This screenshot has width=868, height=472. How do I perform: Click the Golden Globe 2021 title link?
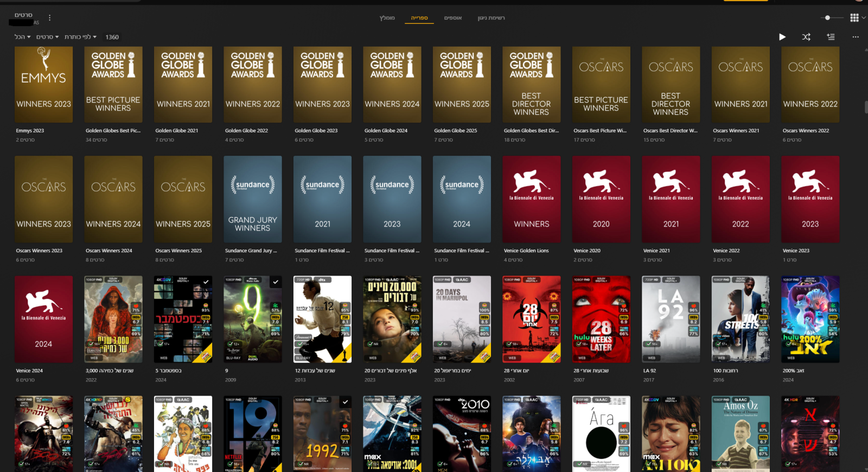point(176,131)
